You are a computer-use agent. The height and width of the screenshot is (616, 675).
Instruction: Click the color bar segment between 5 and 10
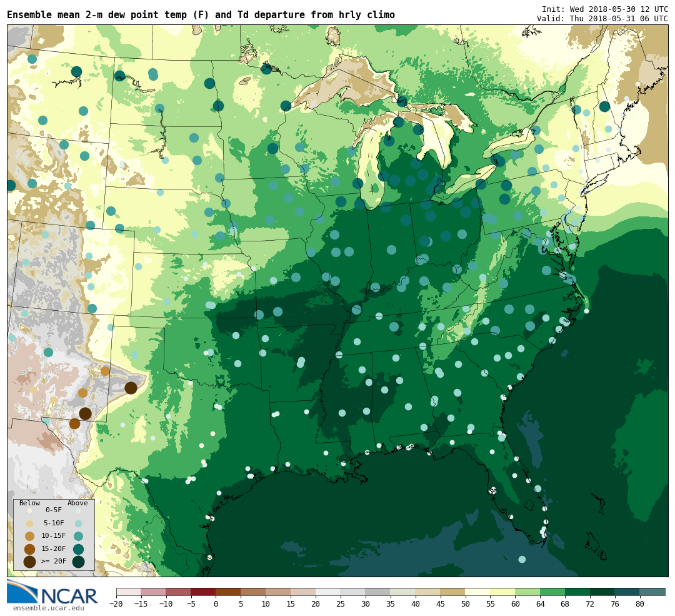(x=254, y=592)
